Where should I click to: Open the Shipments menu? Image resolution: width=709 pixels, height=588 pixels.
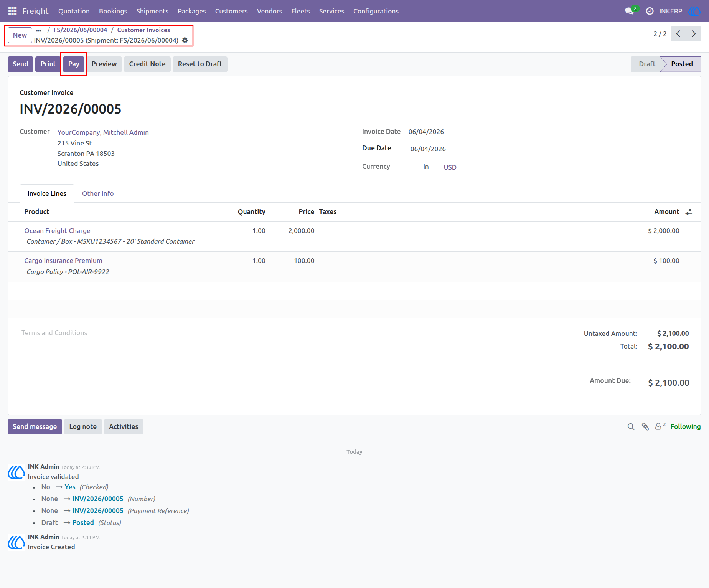(152, 11)
